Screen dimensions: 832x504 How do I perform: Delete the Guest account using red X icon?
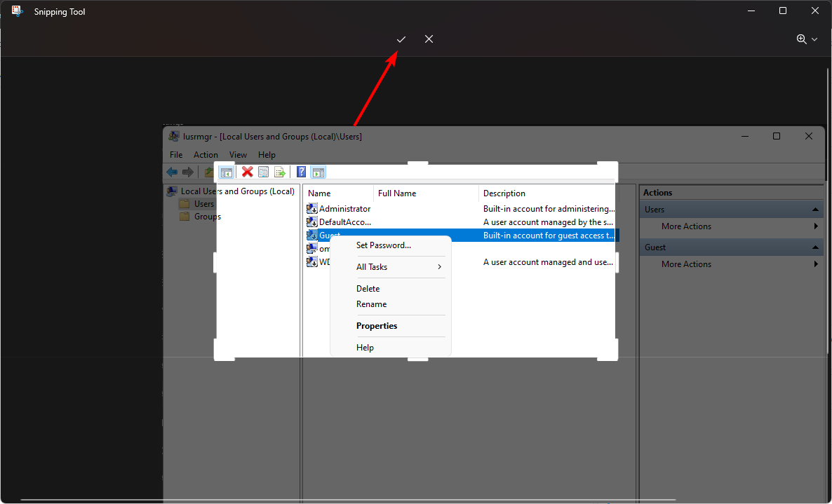(248, 172)
